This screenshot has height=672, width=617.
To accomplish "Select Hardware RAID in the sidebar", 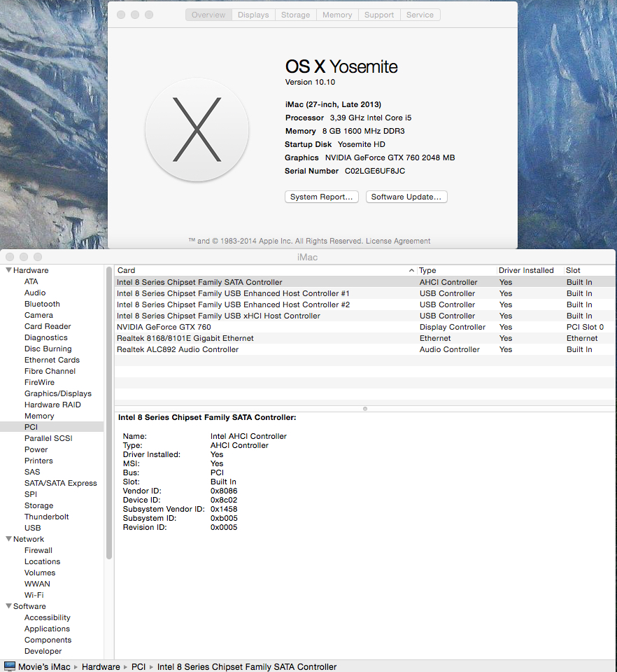I will [52, 405].
